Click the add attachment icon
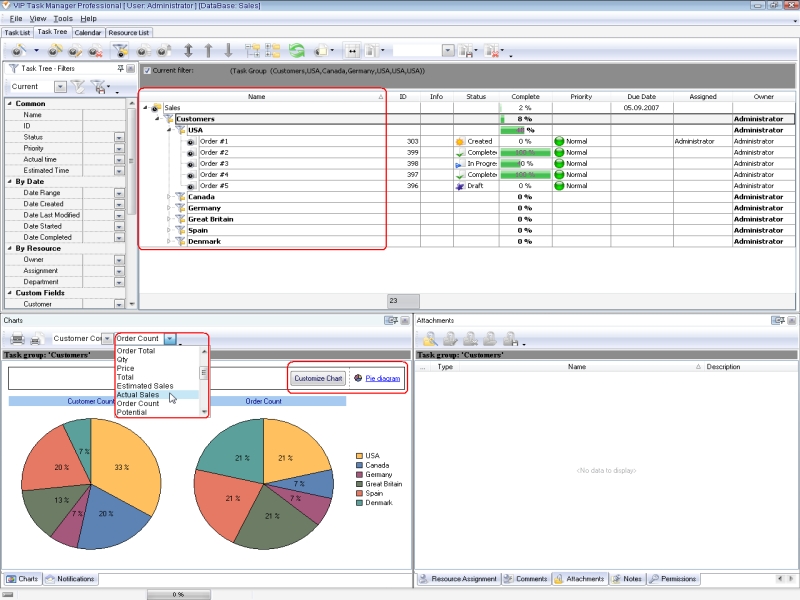This screenshot has width=800, height=600. point(430,338)
